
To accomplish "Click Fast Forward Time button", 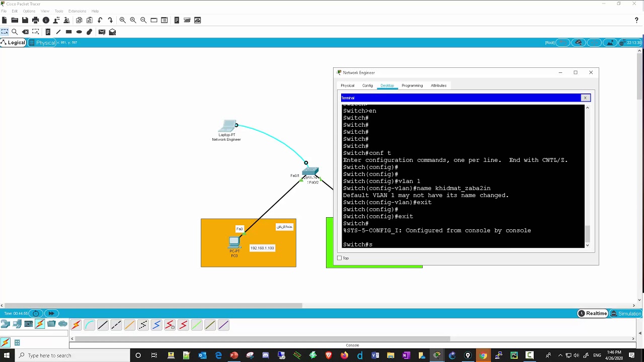I will click(x=51, y=313).
